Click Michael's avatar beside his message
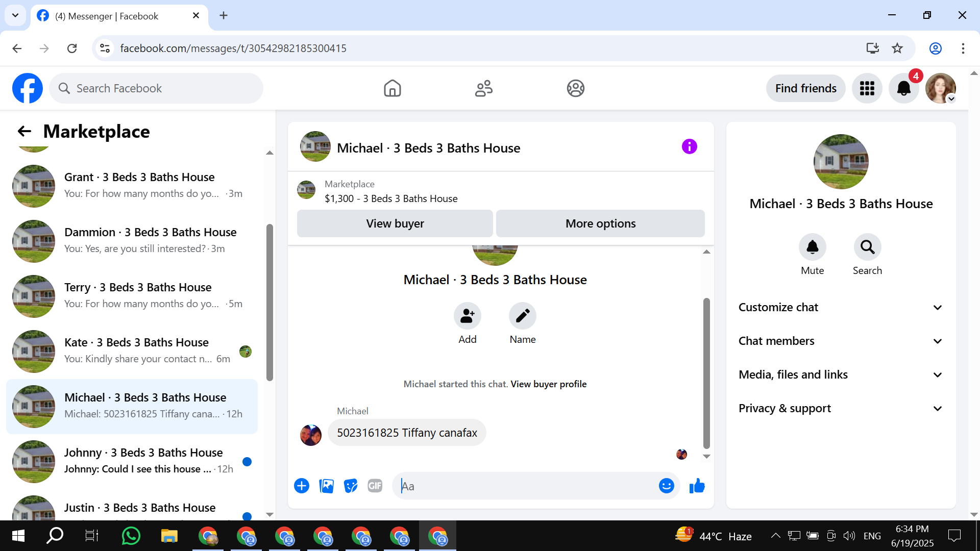 point(311,435)
